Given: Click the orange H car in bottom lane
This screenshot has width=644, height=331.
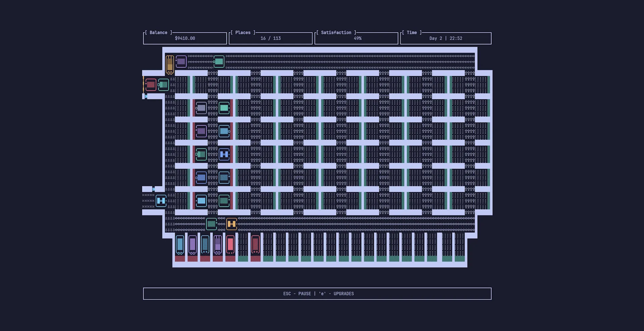Looking at the screenshot, I should click(x=231, y=224).
